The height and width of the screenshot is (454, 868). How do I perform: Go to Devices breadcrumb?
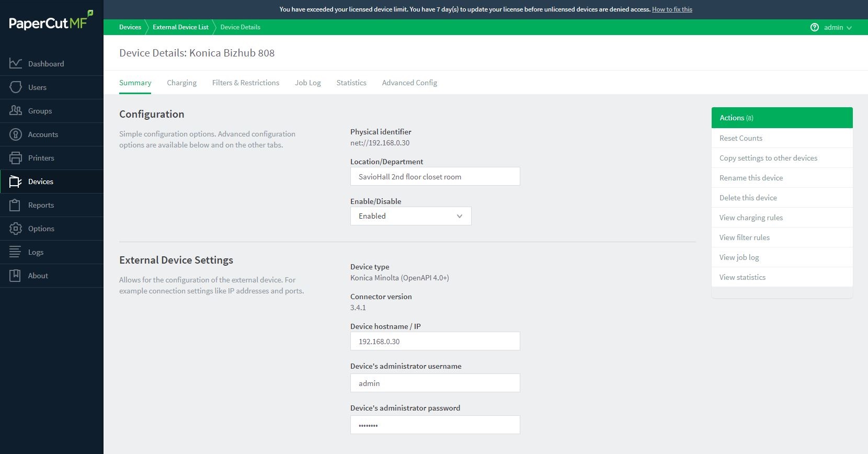pos(130,27)
